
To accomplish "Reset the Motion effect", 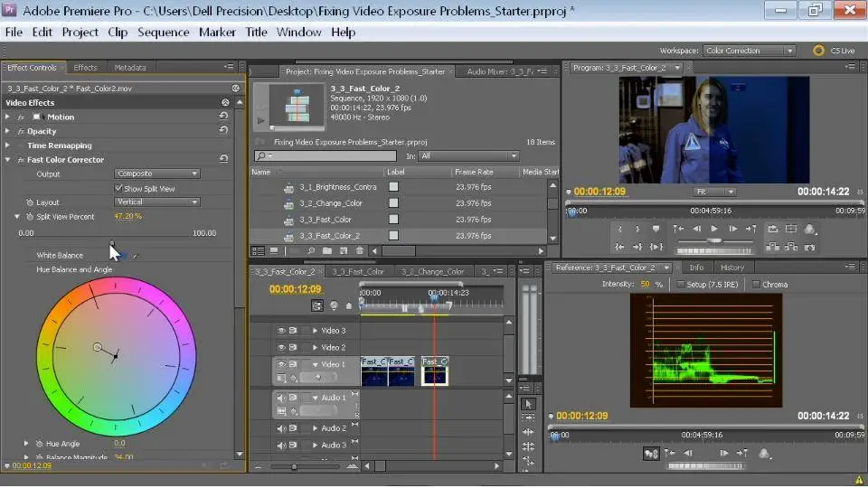I will [223, 117].
